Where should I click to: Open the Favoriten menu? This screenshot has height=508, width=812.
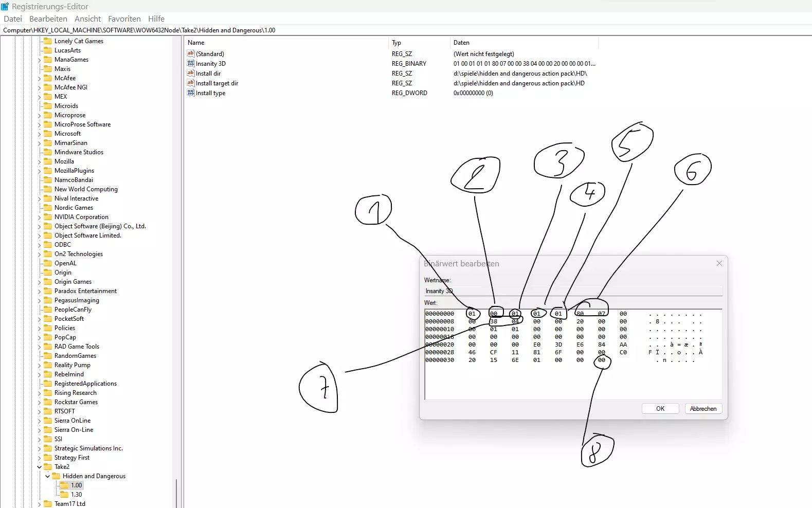pos(124,19)
